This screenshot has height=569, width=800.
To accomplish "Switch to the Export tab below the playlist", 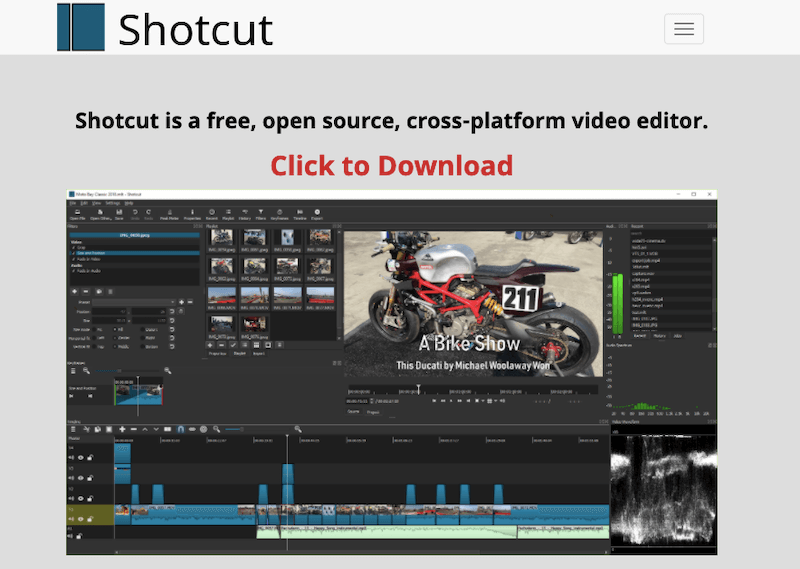I will pos(259,353).
